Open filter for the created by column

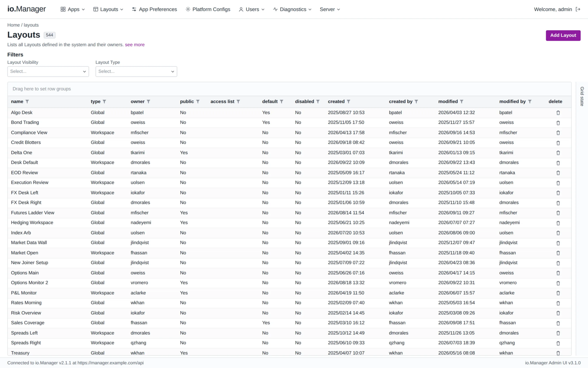click(416, 102)
